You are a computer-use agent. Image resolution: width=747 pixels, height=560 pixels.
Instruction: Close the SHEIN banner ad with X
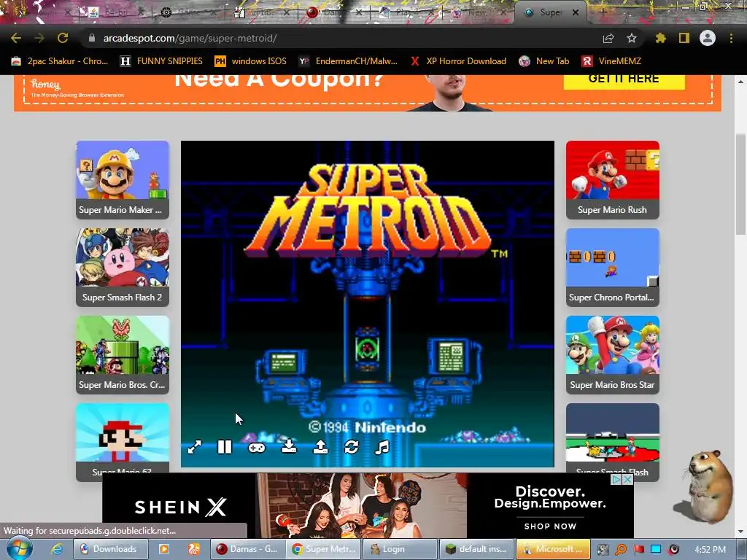tap(628, 480)
